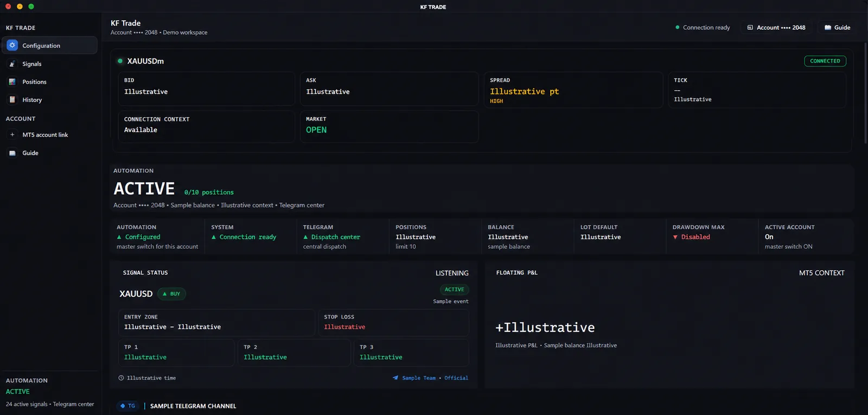Viewport: 868px width, 415px height.
Task: Click the Entry Zone range box
Action: pos(216,323)
